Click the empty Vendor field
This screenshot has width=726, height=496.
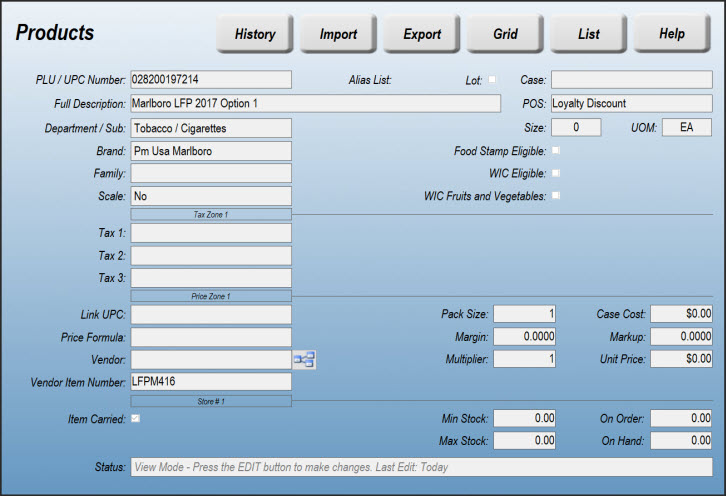click(x=211, y=359)
